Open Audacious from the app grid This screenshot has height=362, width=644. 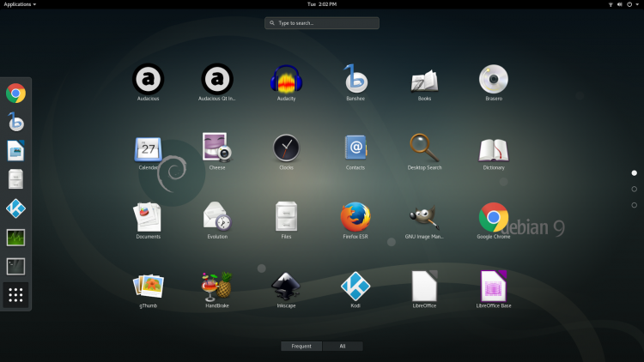pos(149,82)
